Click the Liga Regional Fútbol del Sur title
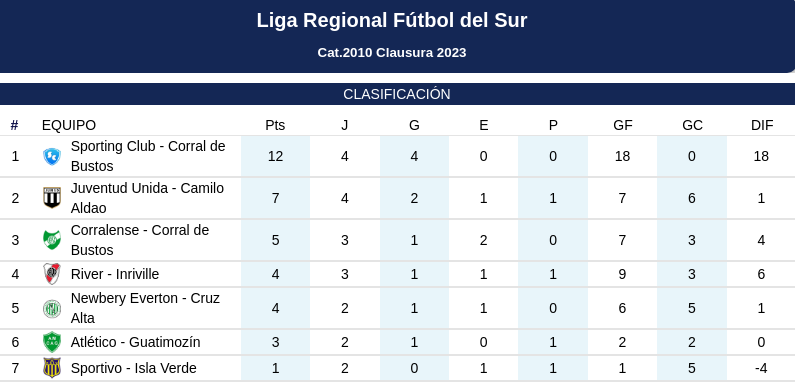The height and width of the screenshot is (382, 795). (392, 20)
